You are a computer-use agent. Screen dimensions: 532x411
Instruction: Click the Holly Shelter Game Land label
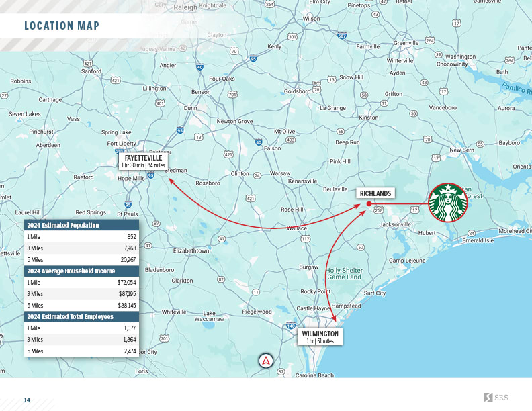pos(345,273)
